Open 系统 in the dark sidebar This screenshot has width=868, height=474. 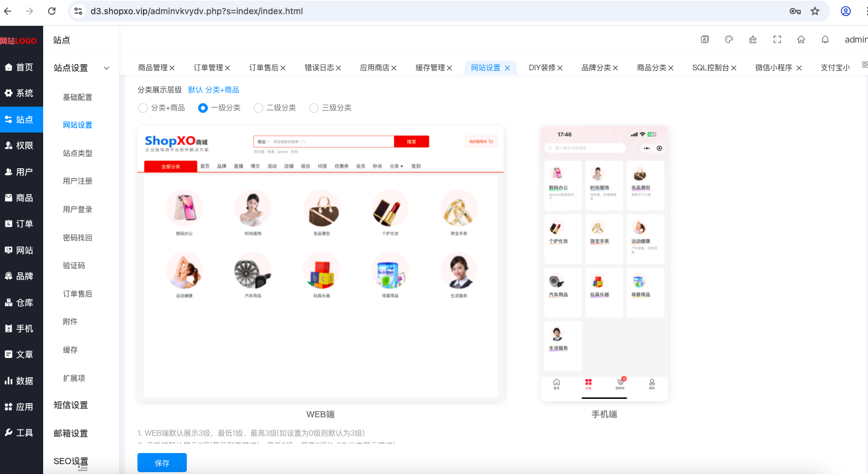pos(22,93)
